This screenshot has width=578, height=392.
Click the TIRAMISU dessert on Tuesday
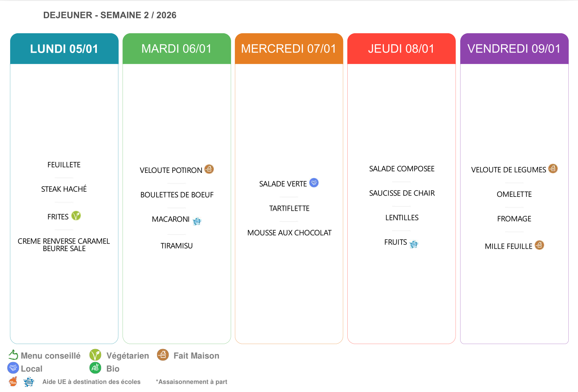[177, 246]
